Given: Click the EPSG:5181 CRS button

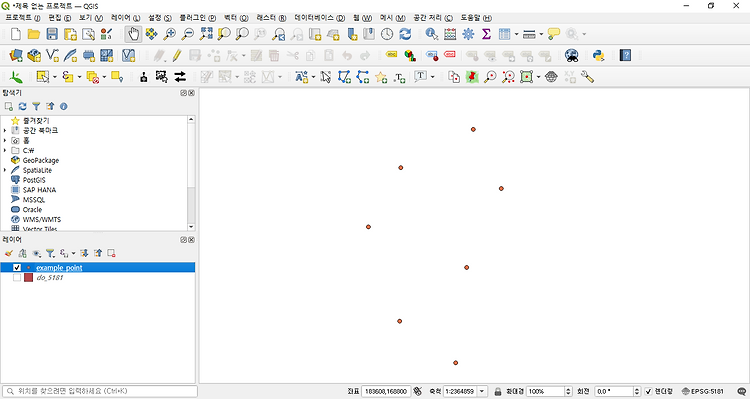Looking at the screenshot, I should coord(703,391).
